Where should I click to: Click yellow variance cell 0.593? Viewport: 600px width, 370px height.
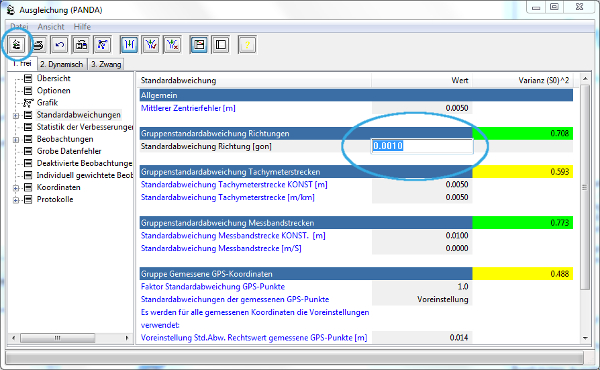click(x=523, y=172)
